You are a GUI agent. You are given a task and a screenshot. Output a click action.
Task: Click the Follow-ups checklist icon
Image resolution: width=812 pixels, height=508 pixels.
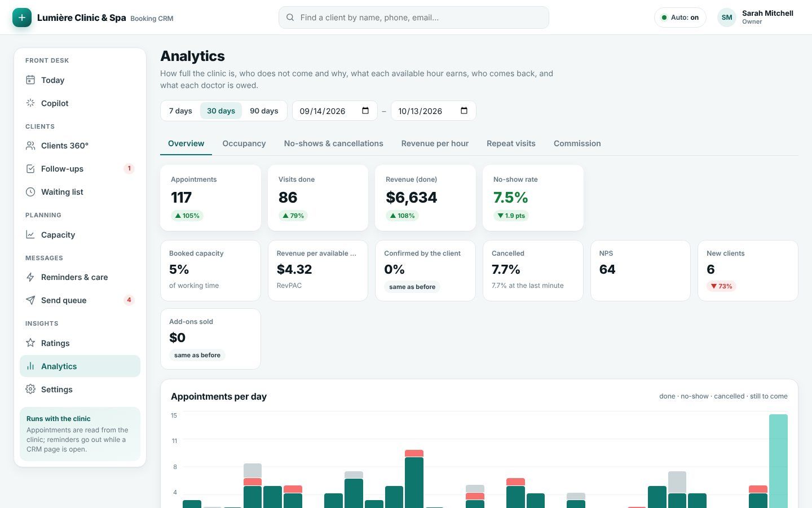tap(30, 169)
